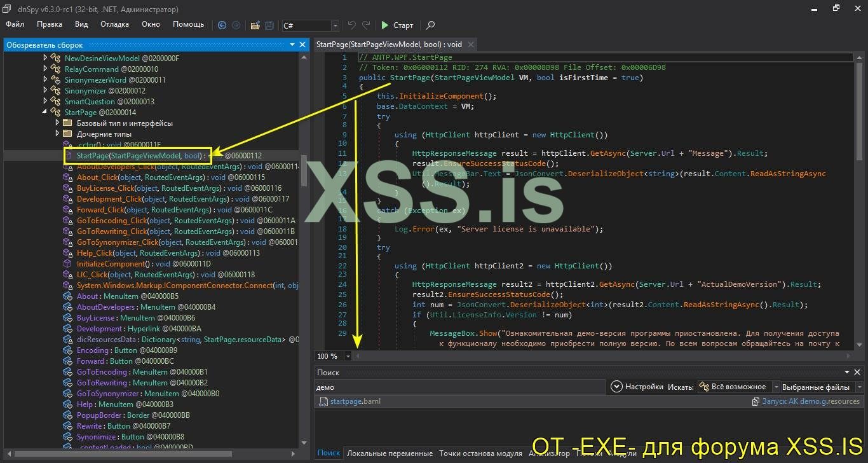Select the dicResourcesData : Dictionary field
The height and width of the screenshot is (463, 868).
click(x=187, y=339)
